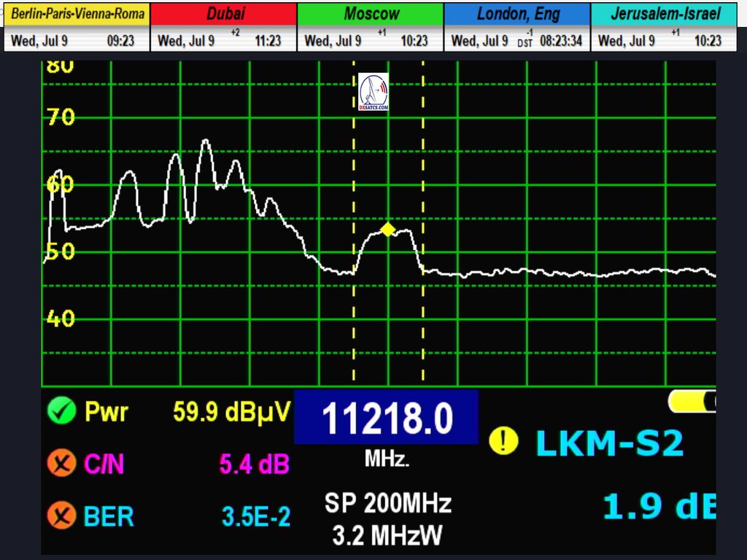Click the green Pwr checkmark icon
747x560 pixels.
(62, 412)
